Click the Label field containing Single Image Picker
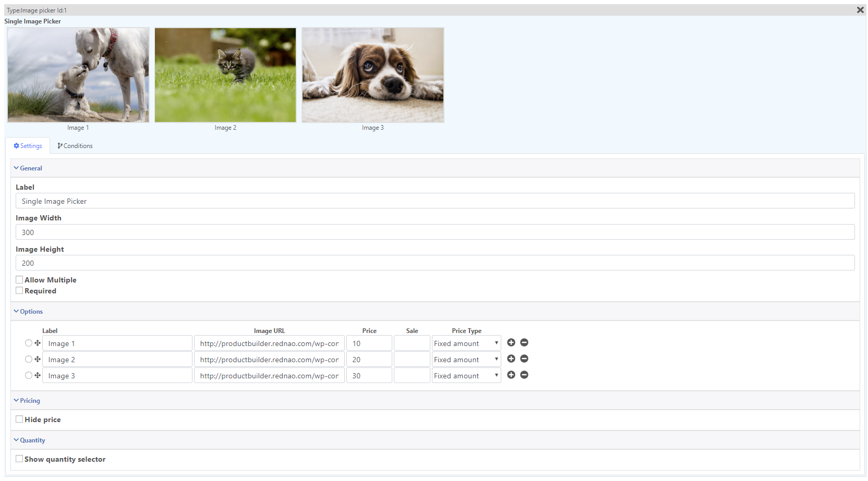This screenshot has height=481, width=868. tap(435, 201)
